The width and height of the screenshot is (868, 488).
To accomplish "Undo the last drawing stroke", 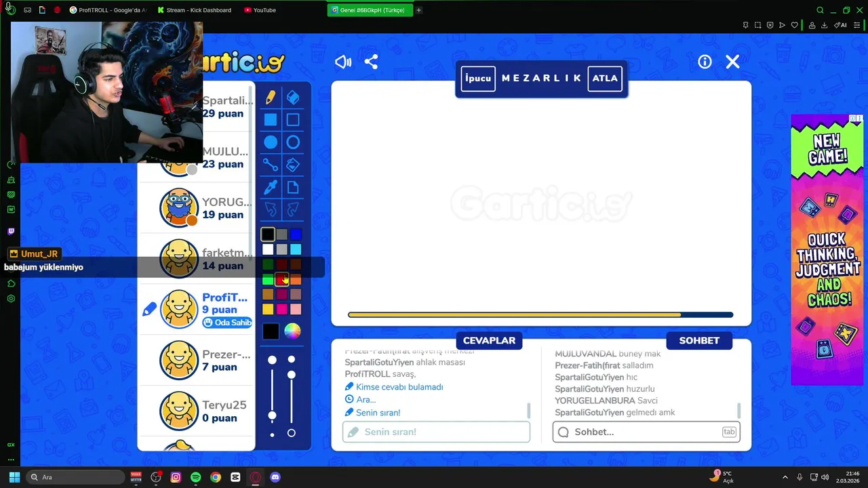I will pos(271,209).
